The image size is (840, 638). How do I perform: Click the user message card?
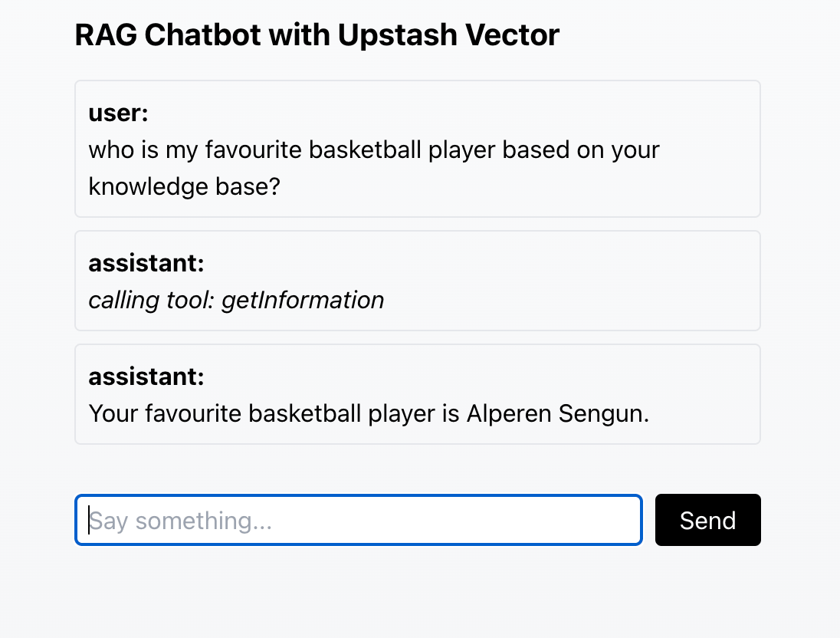coord(418,149)
